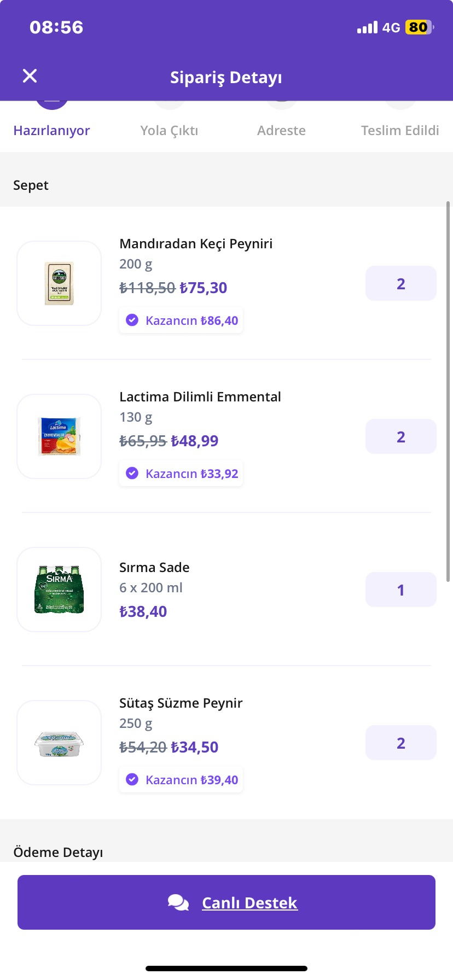Tap the checkmark icon beside Kazancın ₺33,92
The image size is (453, 980).
(x=132, y=474)
